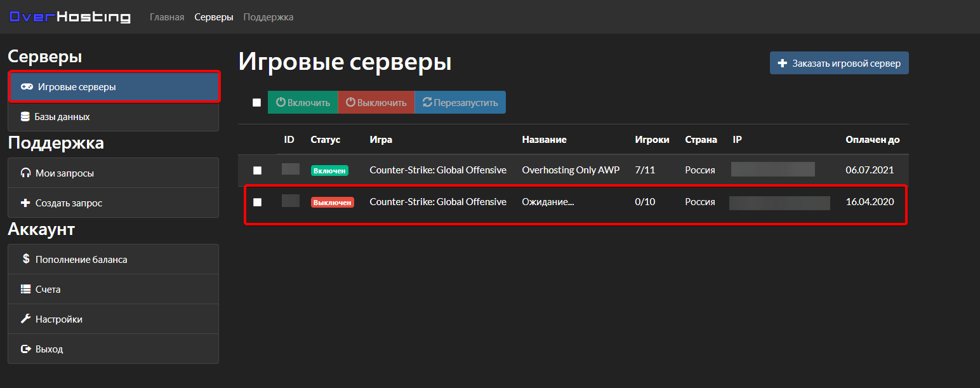
Task: Click the IP column header
Action: [737, 140]
